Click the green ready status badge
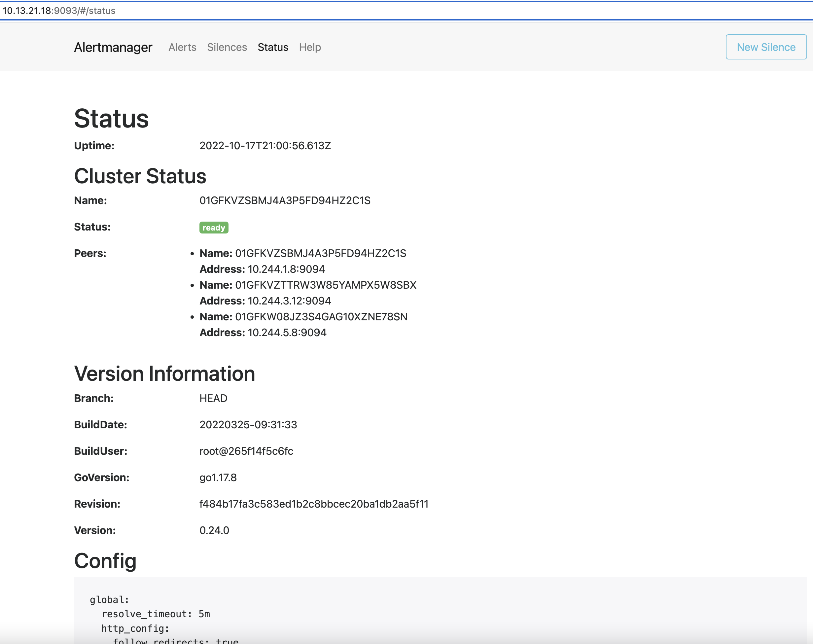The image size is (813, 644). (214, 228)
